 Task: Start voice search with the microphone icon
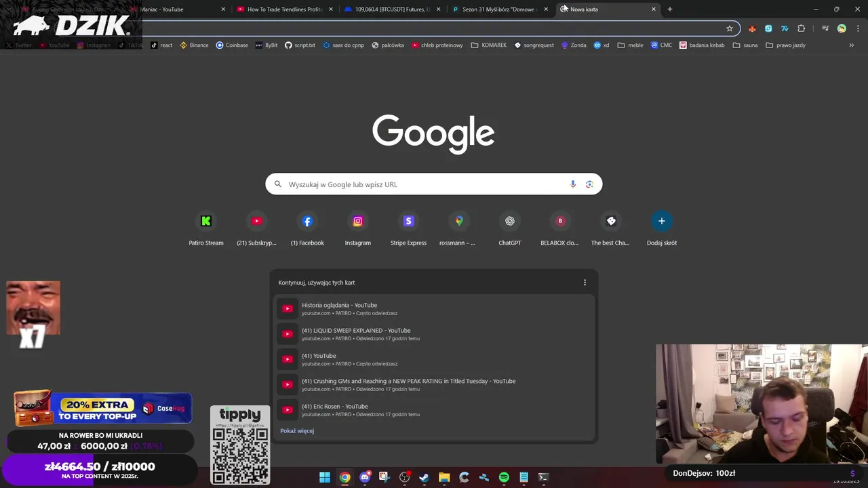(x=573, y=184)
